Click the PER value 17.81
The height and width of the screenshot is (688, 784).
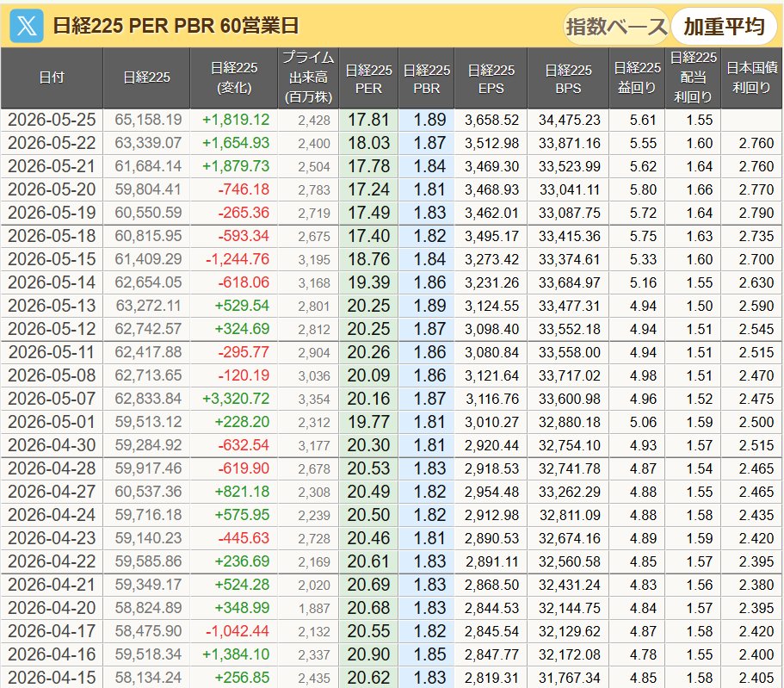368,120
